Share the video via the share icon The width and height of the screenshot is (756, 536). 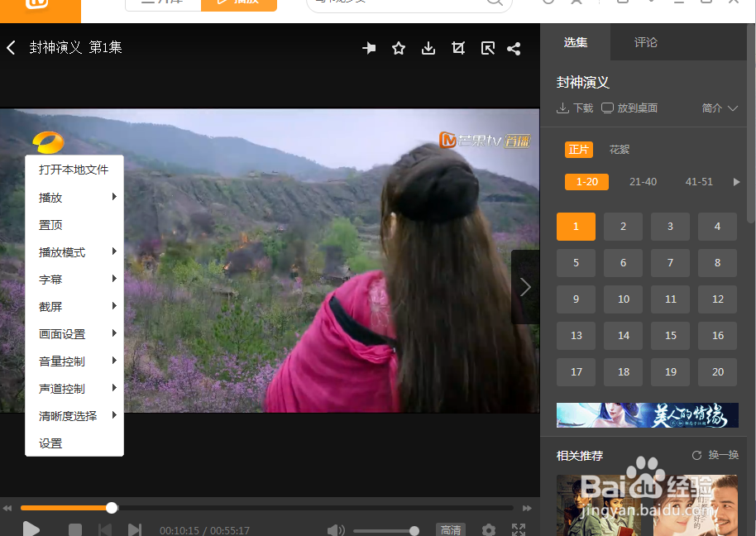(x=514, y=48)
